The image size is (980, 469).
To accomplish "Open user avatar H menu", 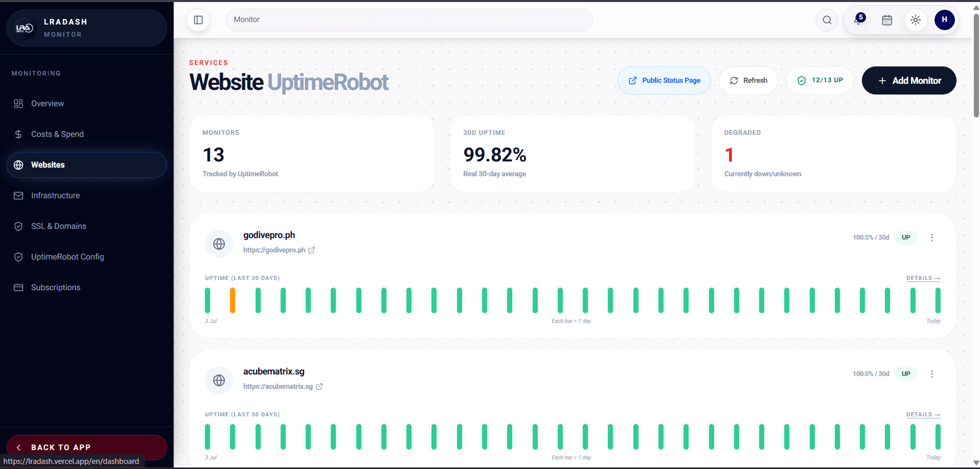I will click(x=944, y=20).
